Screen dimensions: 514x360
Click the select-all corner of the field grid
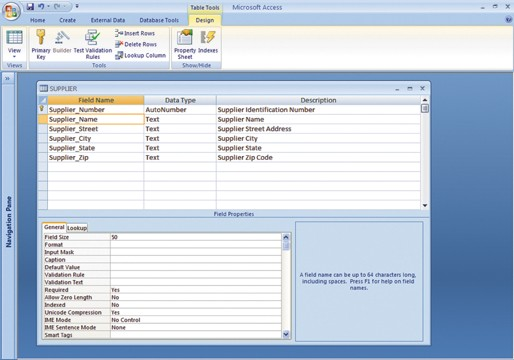click(x=43, y=100)
